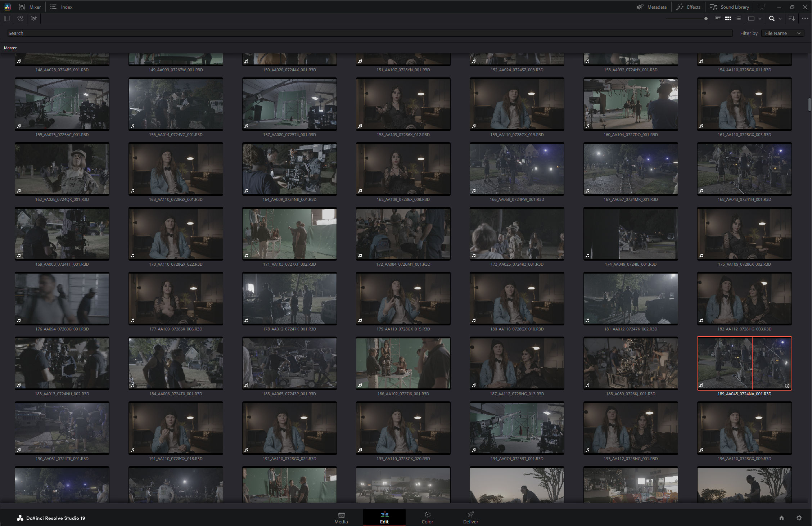
Task: Click audio note icon on 166_AA058_0724PW_001
Action: [x=474, y=191]
